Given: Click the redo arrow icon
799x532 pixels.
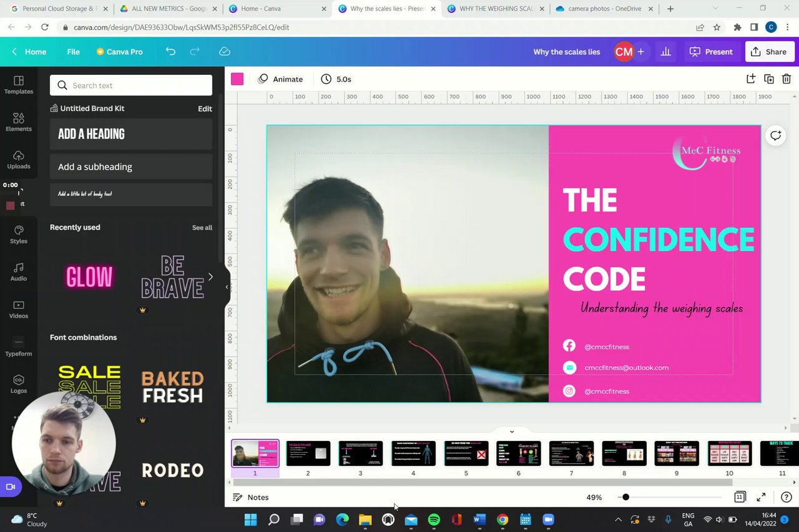Looking at the screenshot, I should pos(195,52).
